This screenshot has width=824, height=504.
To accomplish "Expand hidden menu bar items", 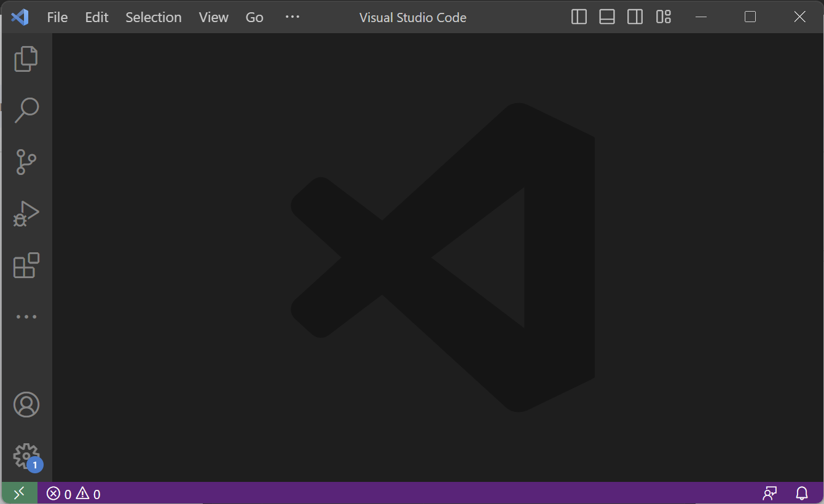I will click(292, 17).
